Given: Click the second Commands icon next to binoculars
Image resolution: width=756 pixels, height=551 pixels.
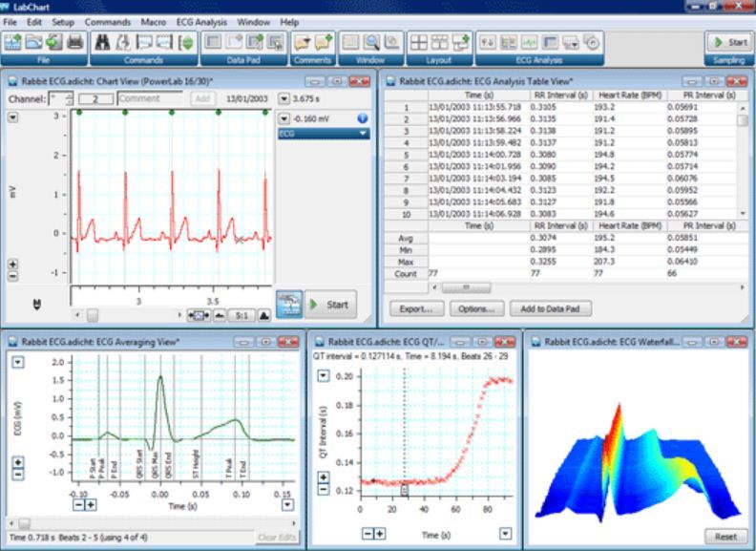Looking at the screenshot, I should pos(123,42).
